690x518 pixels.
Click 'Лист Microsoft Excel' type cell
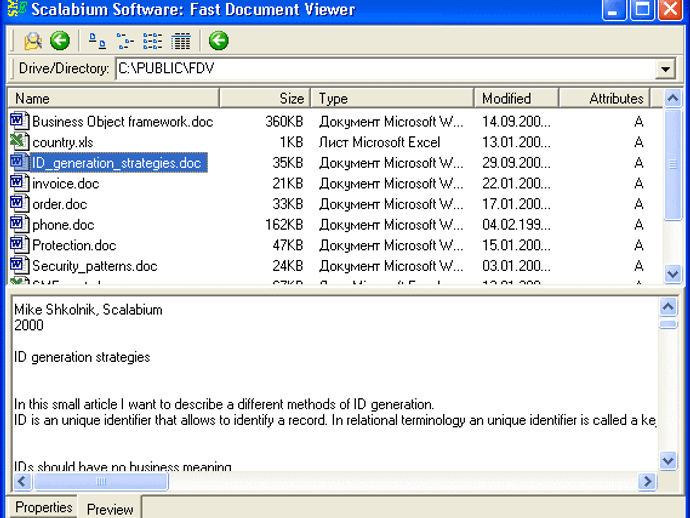point(379,142)
